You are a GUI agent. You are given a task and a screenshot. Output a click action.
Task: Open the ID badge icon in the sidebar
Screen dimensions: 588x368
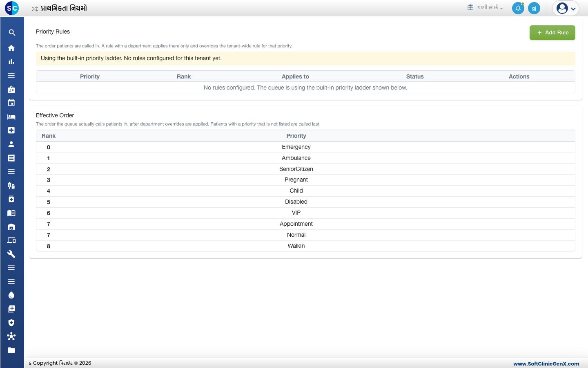[x=11, y=89]
